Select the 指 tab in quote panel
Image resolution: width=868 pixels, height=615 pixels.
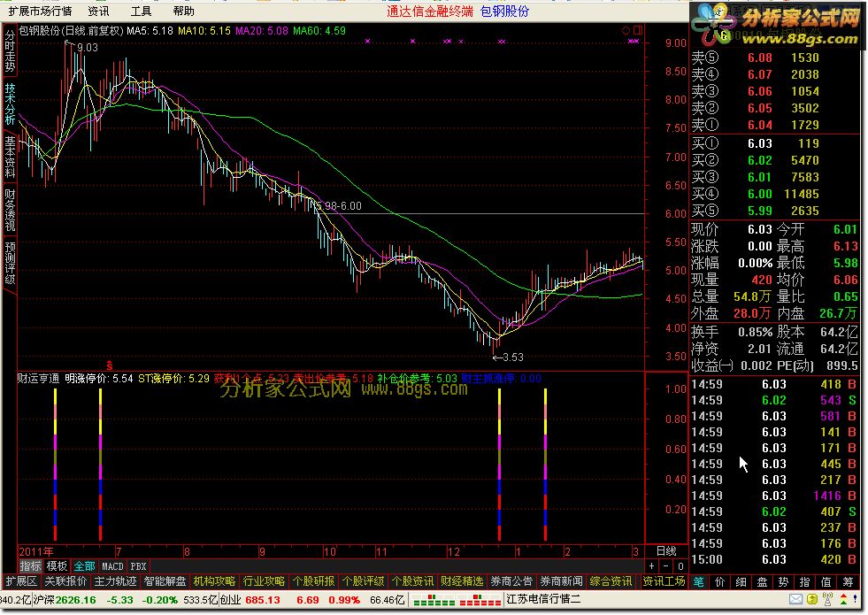pyautogui.click(x=805, y=581)
